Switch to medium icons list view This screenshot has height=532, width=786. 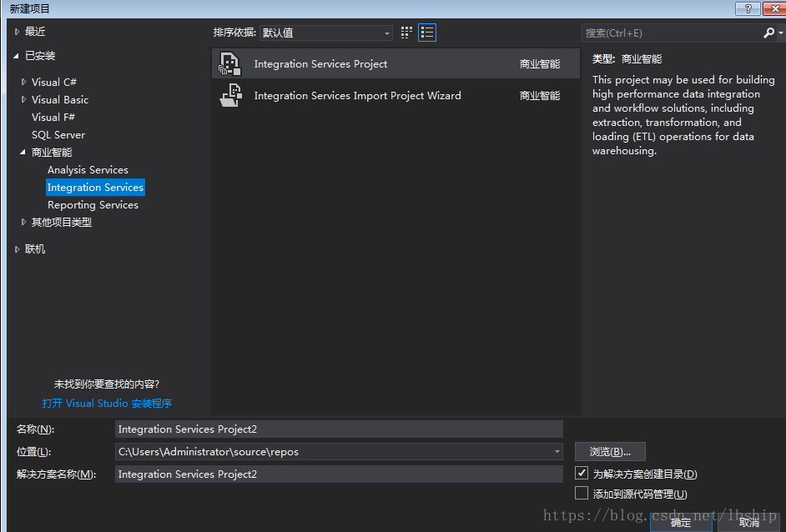coord(427,33)
